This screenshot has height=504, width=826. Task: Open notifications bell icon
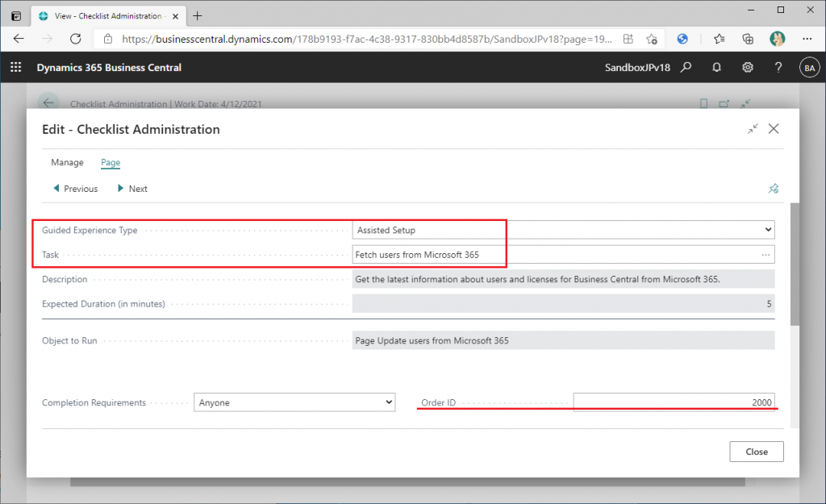click(x=716, y=68)
